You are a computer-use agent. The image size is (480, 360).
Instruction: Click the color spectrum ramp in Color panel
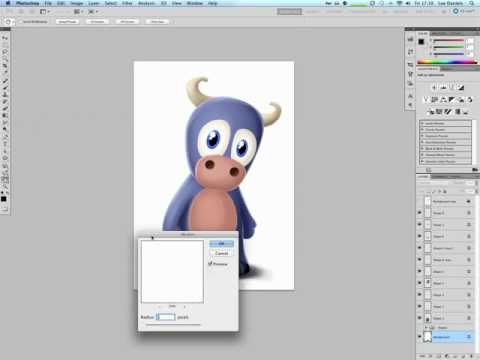pos(447,62)
